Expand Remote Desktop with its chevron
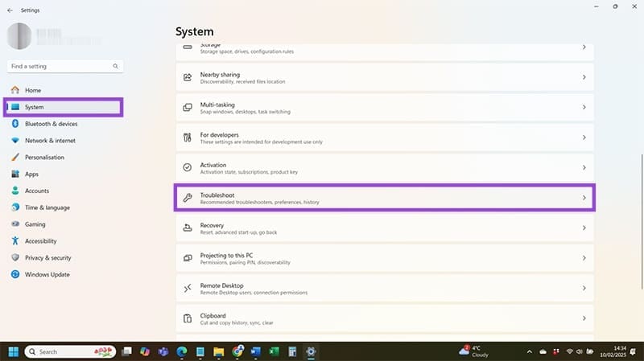 point(584,289)
